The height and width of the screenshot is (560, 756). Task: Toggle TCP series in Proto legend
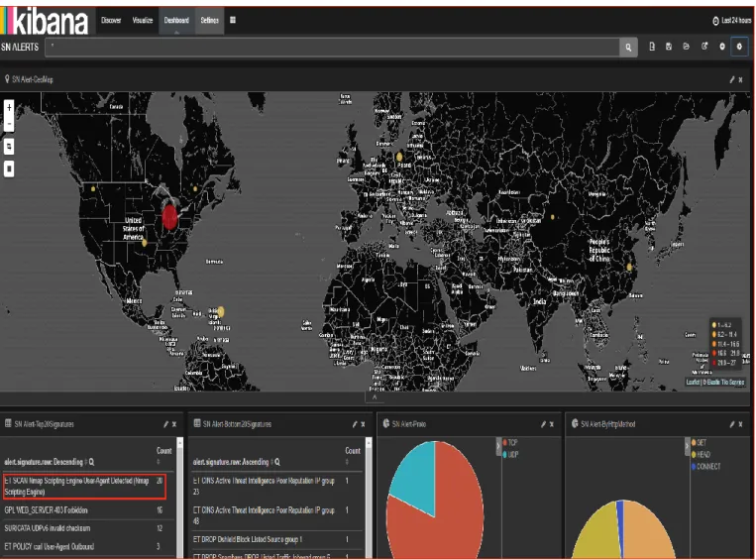pos(510,442)
